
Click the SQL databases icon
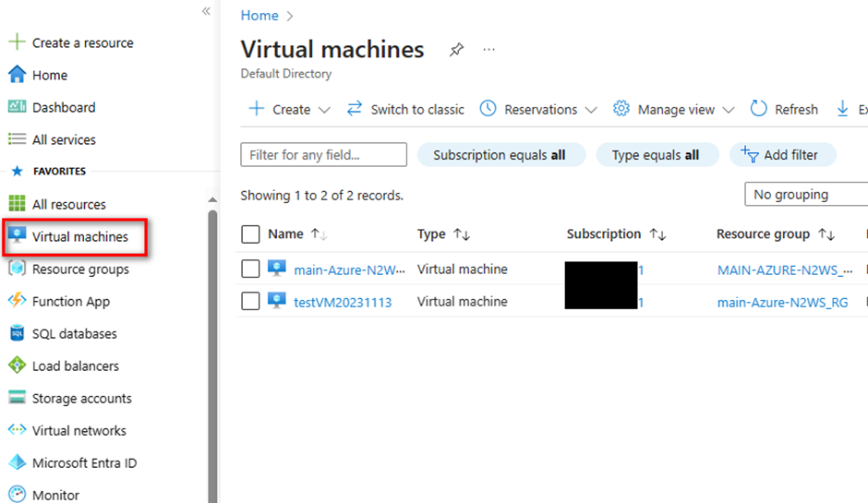click(x=18, y=333)
